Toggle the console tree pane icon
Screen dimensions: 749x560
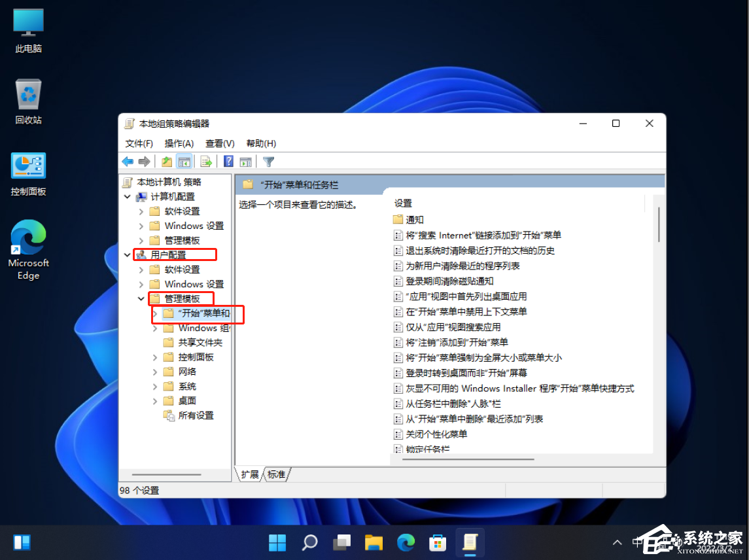(184, 162)
